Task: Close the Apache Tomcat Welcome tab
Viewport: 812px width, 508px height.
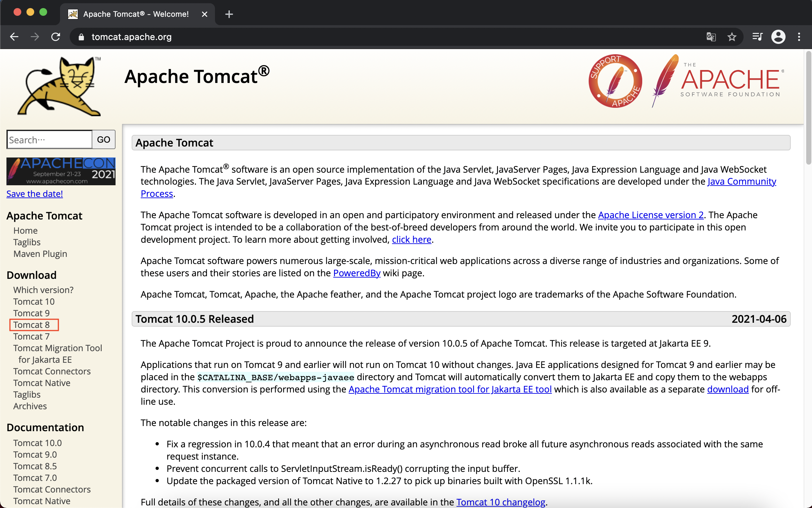Action: tap(205, 14)
